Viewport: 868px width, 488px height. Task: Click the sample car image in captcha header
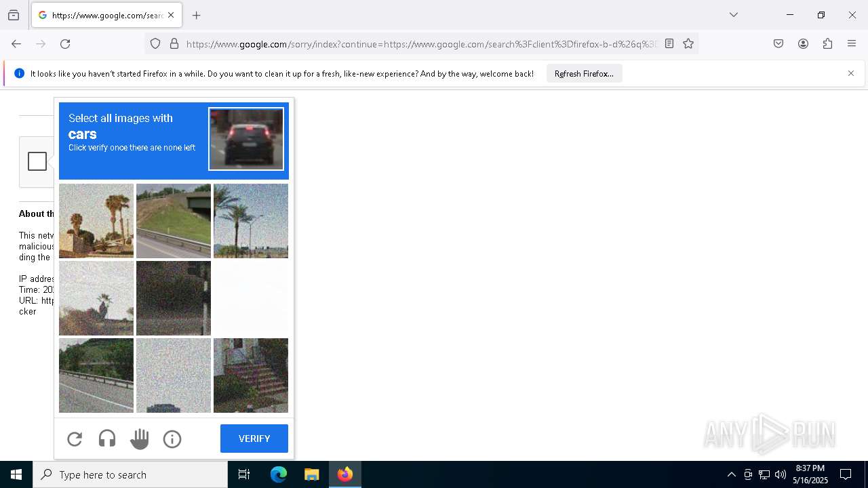tap(246, 139)
